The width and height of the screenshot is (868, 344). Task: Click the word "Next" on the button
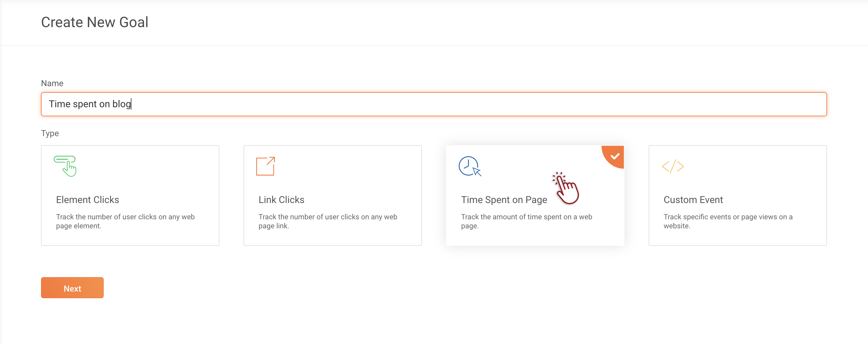(x=72, y=289)
